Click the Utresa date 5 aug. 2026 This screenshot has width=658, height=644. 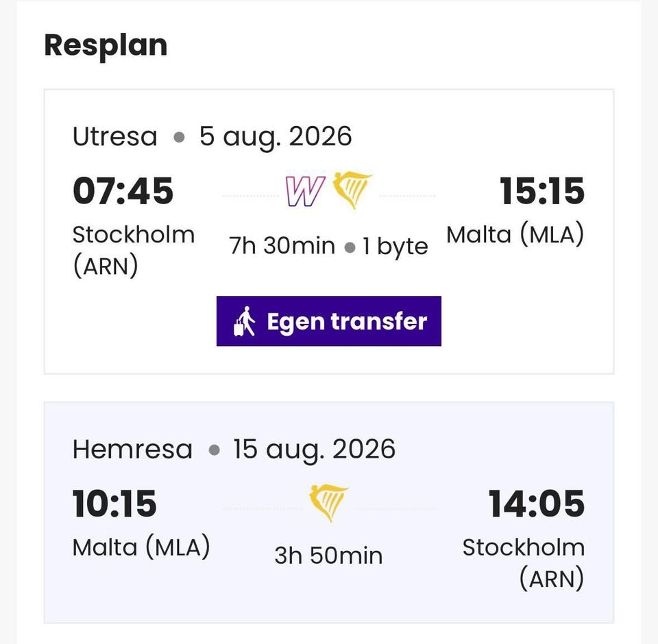coord(276,137)
